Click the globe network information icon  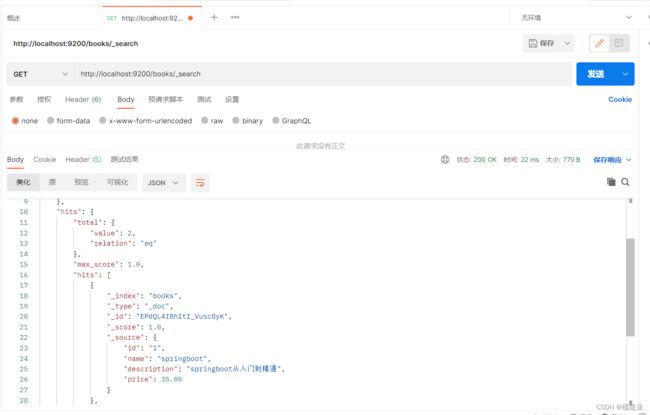[x=445, y=160]
